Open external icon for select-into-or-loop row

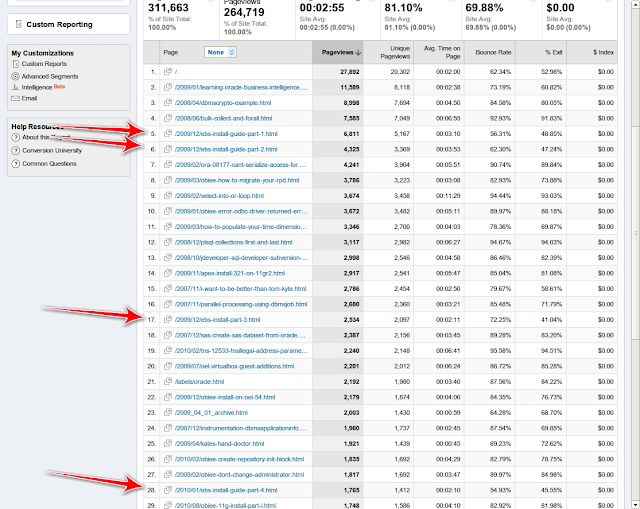[x=167, y=196]
